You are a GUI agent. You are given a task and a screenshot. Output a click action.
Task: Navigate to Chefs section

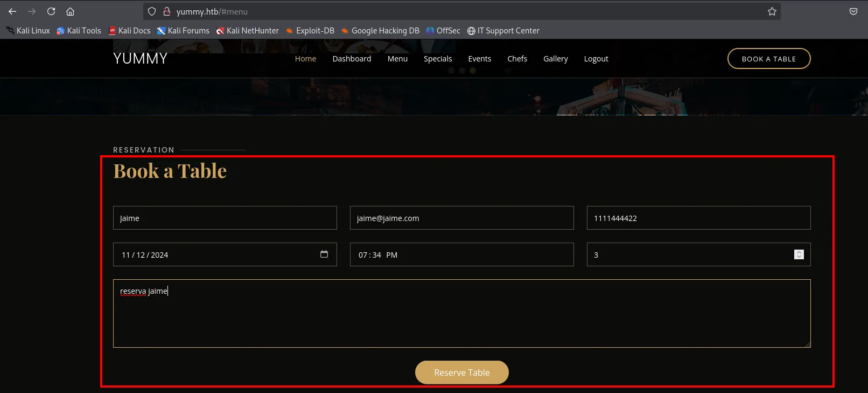point(517,59)
